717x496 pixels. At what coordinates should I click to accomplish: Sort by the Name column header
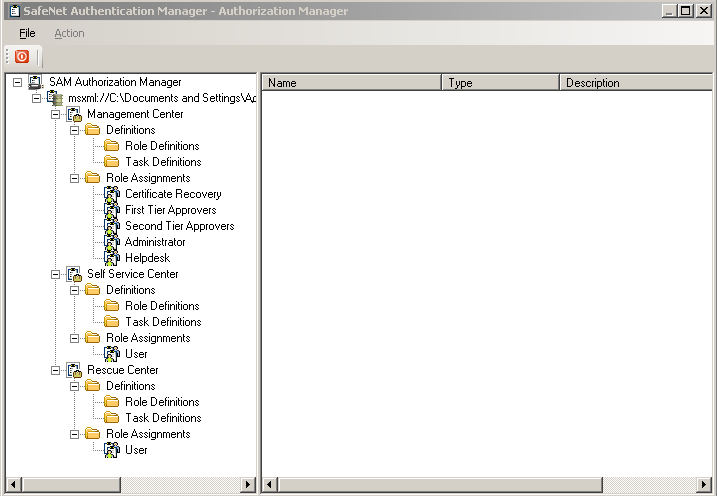pos(351,83)
